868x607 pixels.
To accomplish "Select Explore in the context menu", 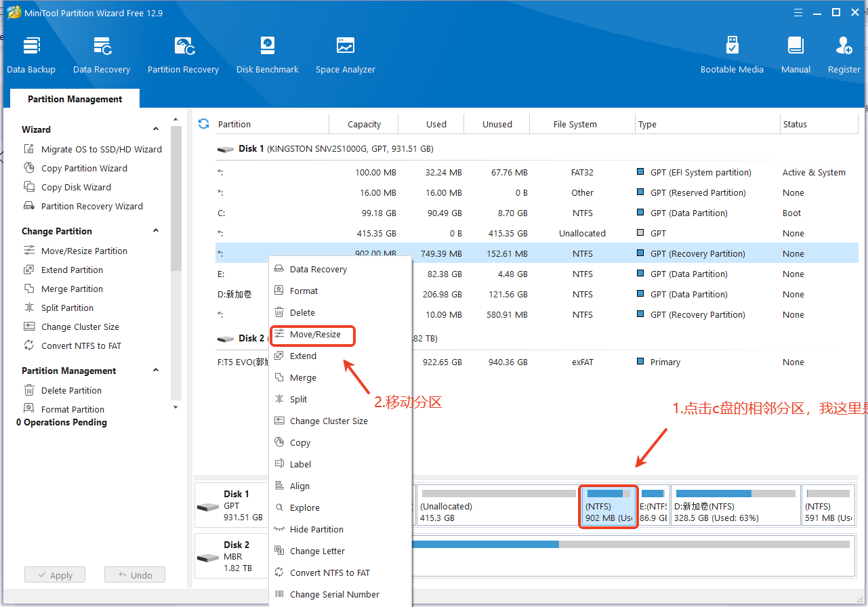I will [x=340, y=507].
